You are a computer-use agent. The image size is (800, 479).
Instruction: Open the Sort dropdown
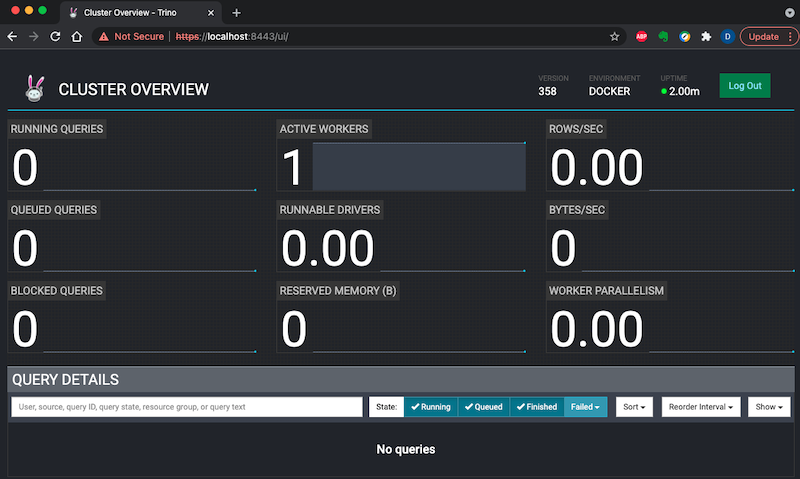point(634,407)
